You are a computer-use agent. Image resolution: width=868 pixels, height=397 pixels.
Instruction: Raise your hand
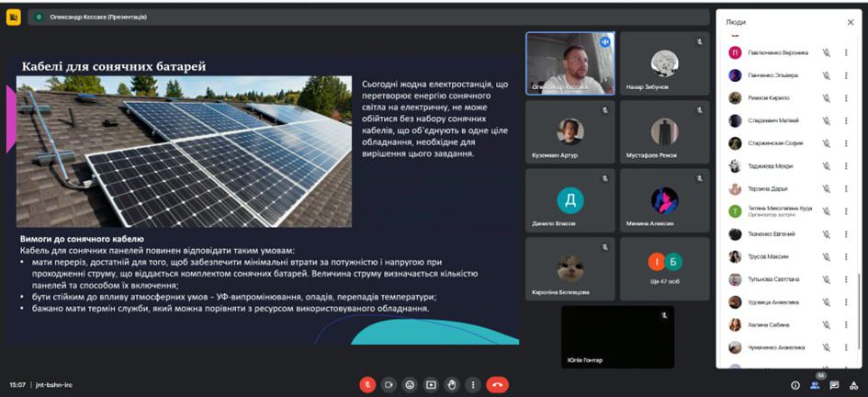pos(452,385)
